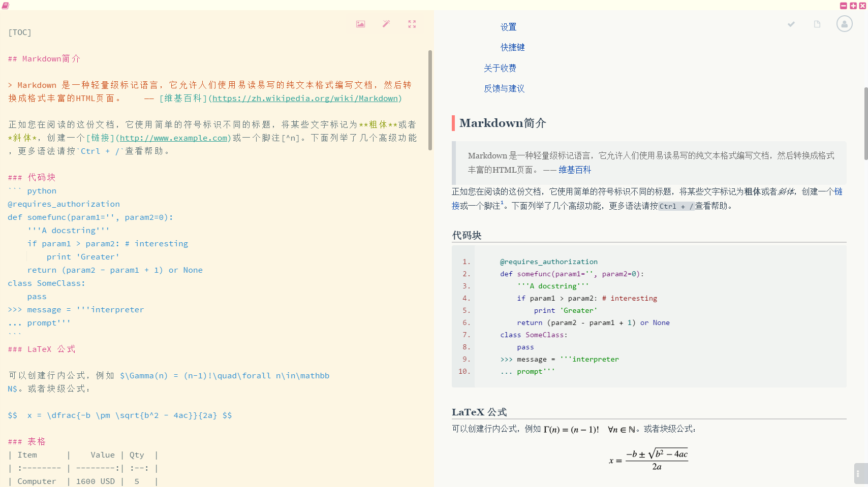Click line number 10 in preview code block
868x487 pixels.
point(464,371)
